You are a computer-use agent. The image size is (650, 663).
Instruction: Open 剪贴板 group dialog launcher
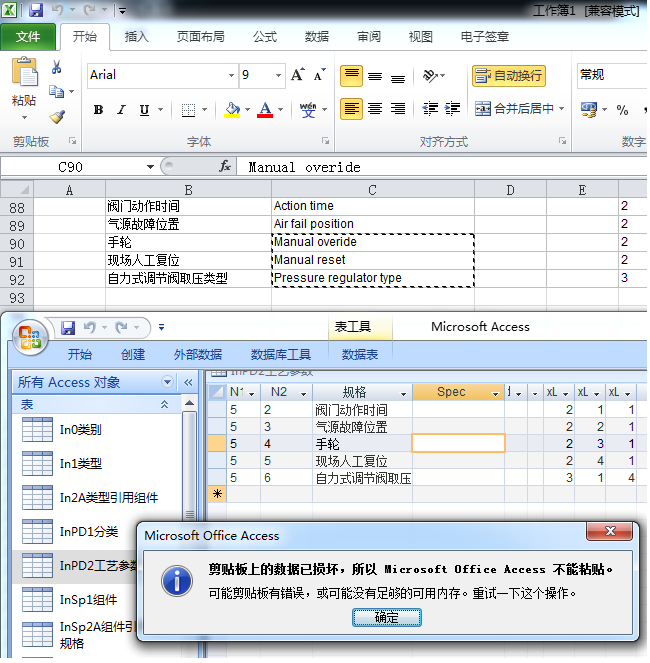[x=73, y=141]
